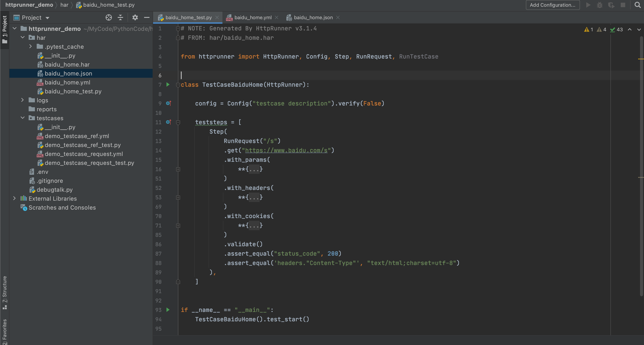Click the green typo check indicator showing 43
This screenshot has width=644, height=345.
[x=616, y=29]
